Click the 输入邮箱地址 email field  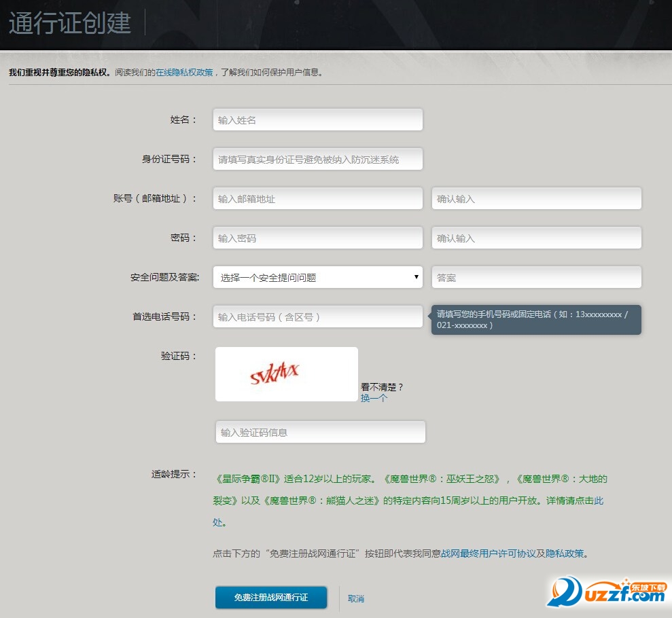[317, 198]
